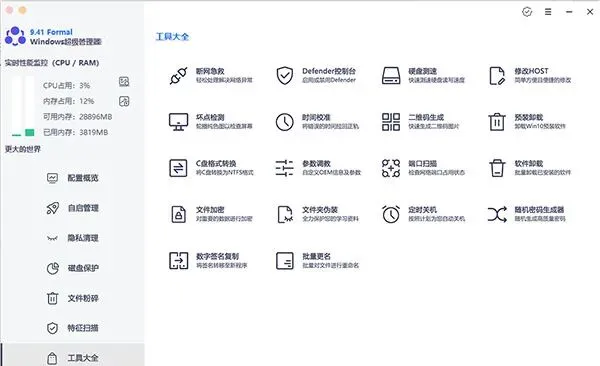This screenshot has height=366, width=600.
Task: Switch to 自启管理 startup management
Action: coord(73,208)
